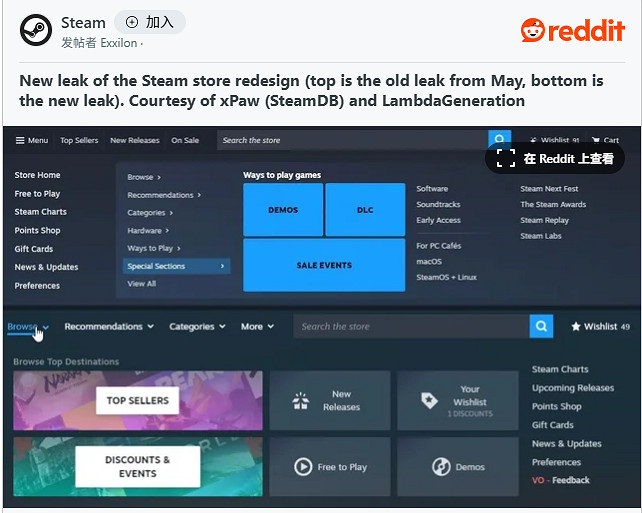Click the hamburger Menu icon
This screenshot has width=642, height=513.
pyautogui.click(x=20, y=141)
